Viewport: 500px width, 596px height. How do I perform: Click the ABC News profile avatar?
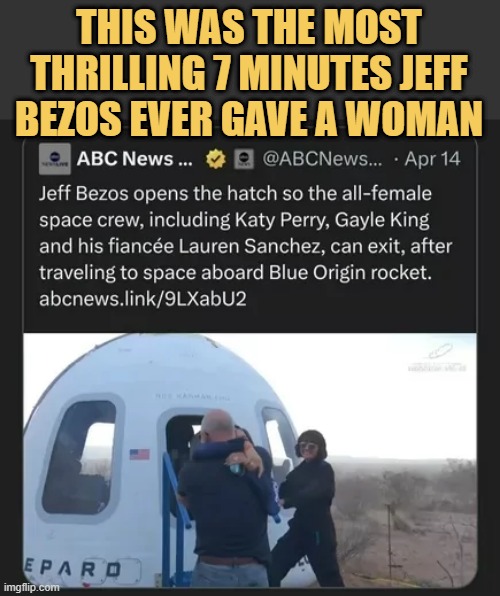tap(55, 159)
